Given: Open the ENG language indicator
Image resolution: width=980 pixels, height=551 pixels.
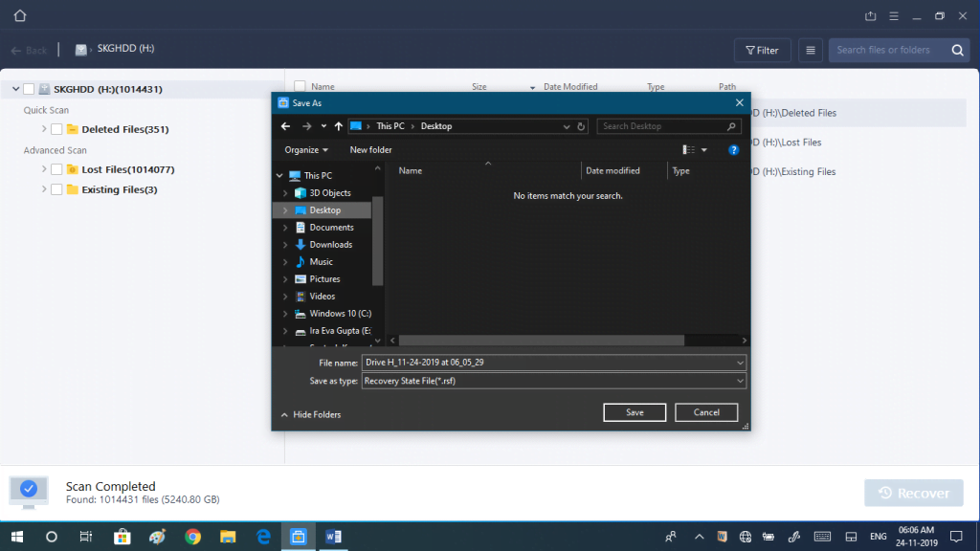Looking at the screenshot, I should point(879,537).
